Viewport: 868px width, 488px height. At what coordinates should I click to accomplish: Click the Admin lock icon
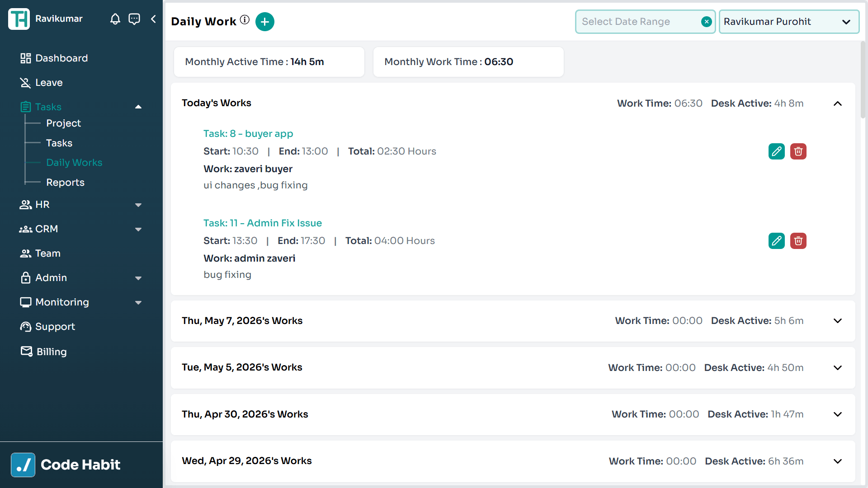tap(25, 277)
